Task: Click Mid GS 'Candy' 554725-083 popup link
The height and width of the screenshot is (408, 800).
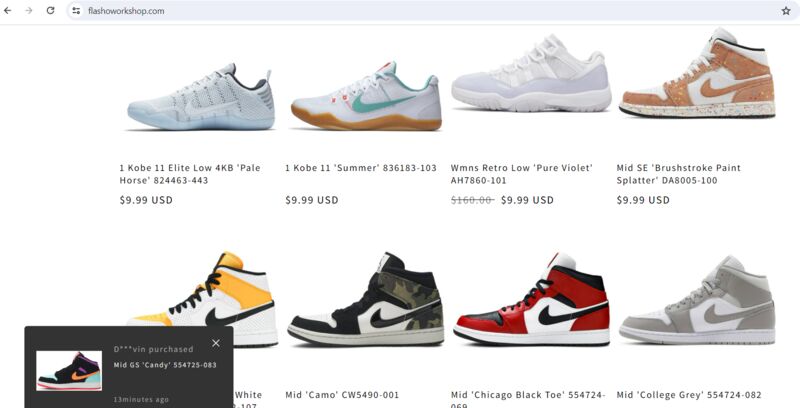Action: tap(165, 365)
